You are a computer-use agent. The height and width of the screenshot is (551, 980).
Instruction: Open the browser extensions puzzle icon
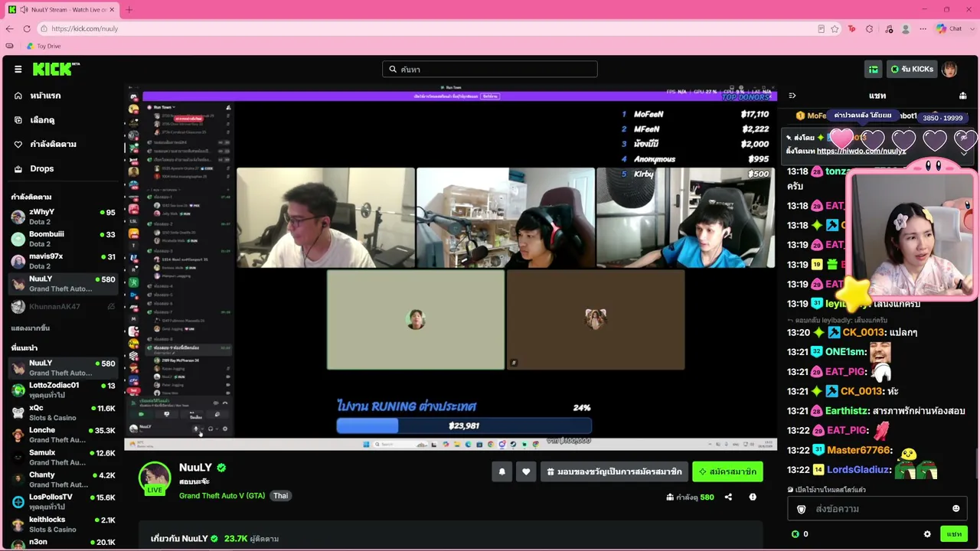[x=869, y=29]
